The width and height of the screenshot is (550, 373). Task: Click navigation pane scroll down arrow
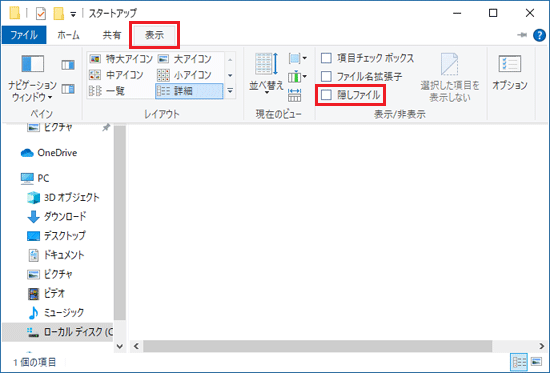tap(120, 347)
